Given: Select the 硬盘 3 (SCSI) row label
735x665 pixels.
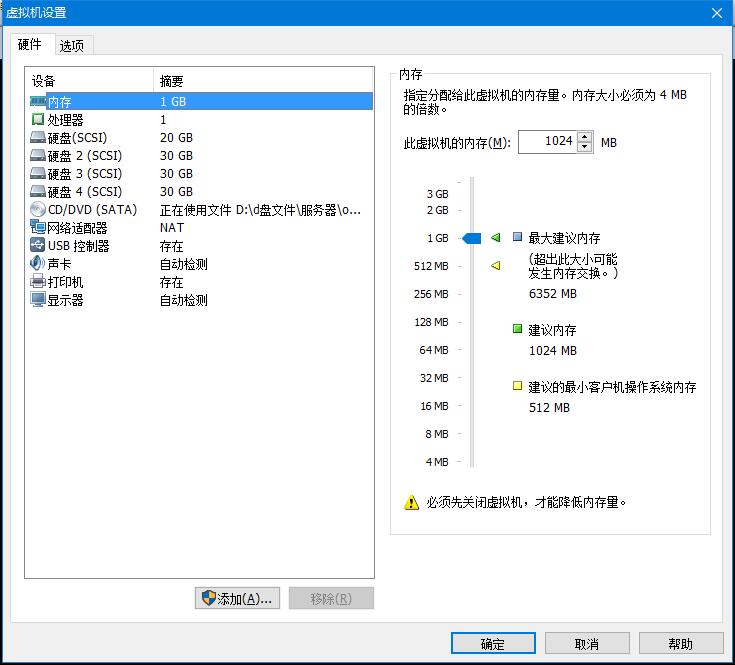Looking at the screenshot, I should (x=85, y=174).
